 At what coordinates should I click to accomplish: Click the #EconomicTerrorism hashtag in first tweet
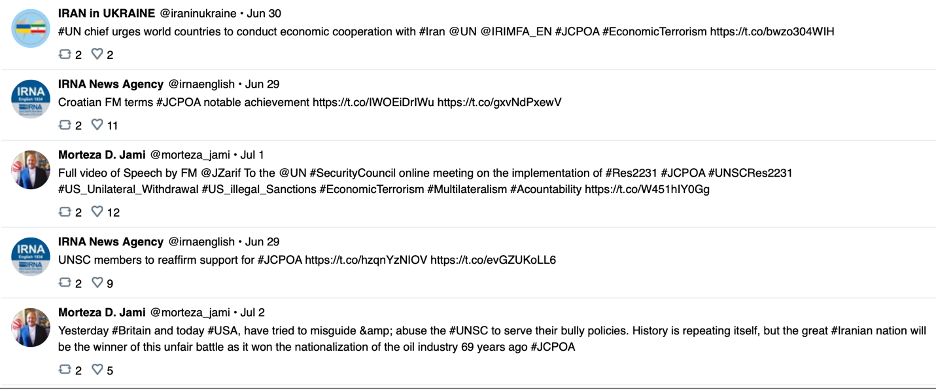tap(654, 32)
